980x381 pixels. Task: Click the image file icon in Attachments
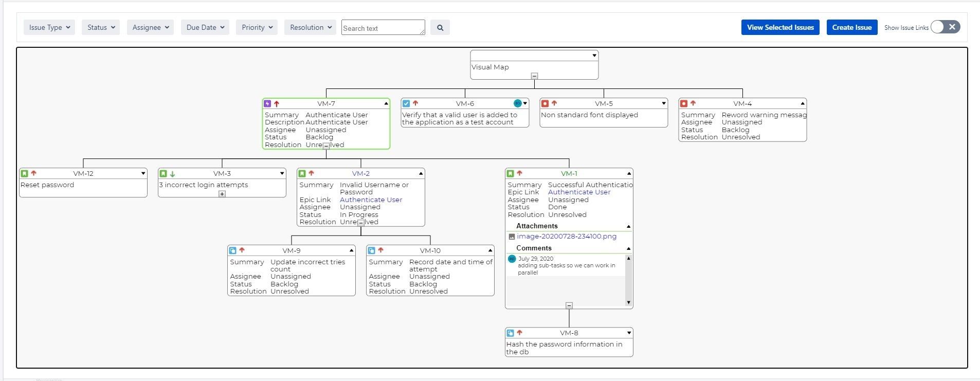click(512, 237)
